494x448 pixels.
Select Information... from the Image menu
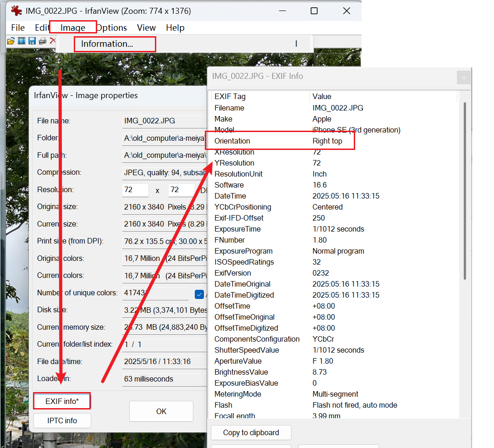click(x=107, y=44)
